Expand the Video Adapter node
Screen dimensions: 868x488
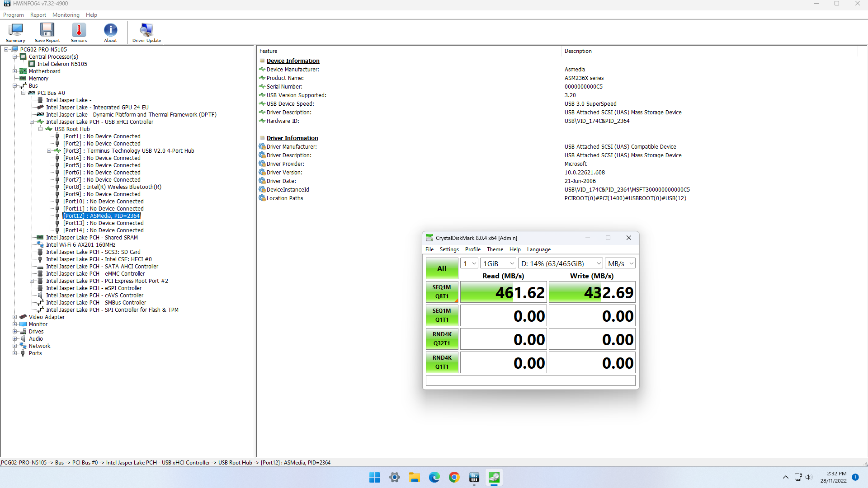15,317
